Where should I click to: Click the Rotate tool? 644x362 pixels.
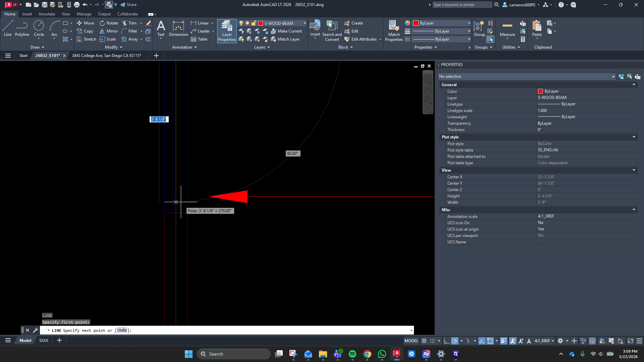[109, 23]
